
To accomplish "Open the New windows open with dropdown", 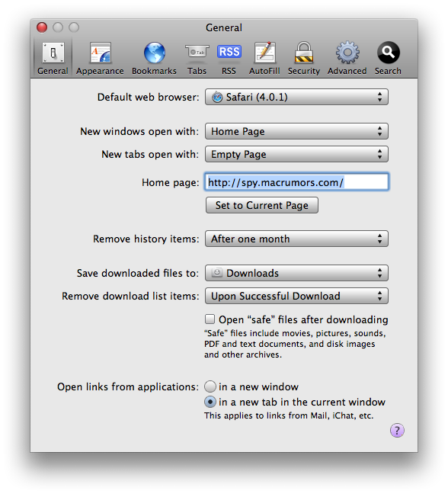I will coord(296,131).
